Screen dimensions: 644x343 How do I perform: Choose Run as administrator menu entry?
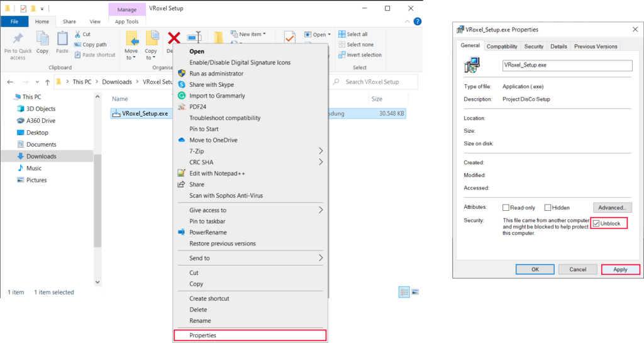250,74
